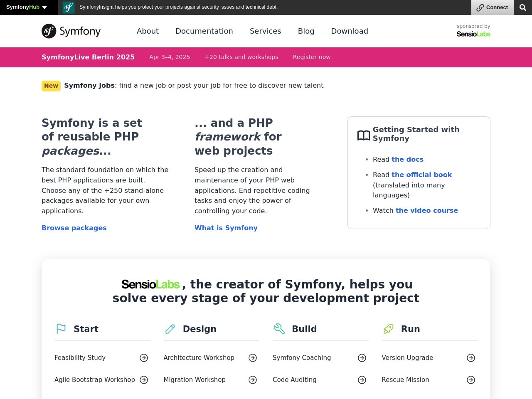Screen dimensions: 532x399
Task: Click the Connect button
Action: 493,7
